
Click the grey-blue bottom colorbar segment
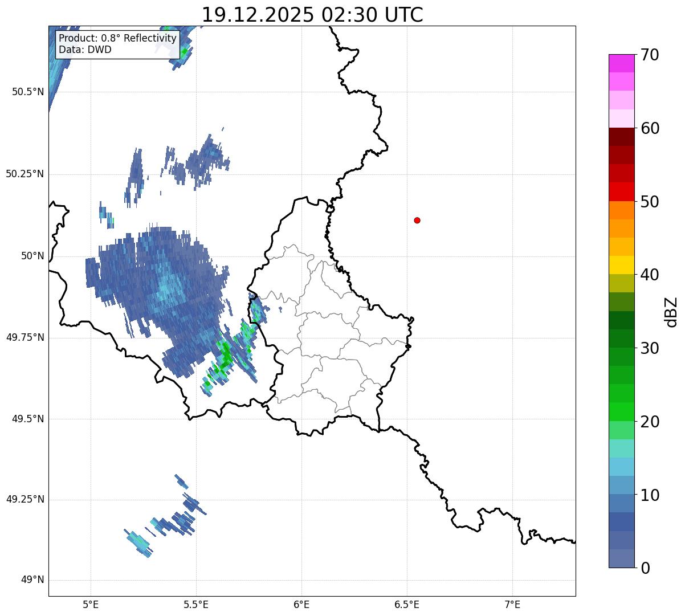(x=621, y=558)
